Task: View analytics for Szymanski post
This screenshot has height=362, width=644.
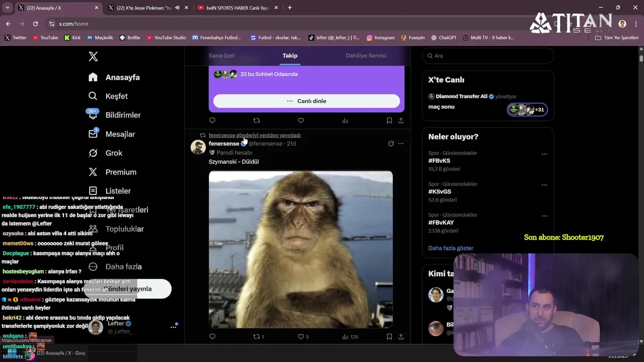Action: point(350,337)
